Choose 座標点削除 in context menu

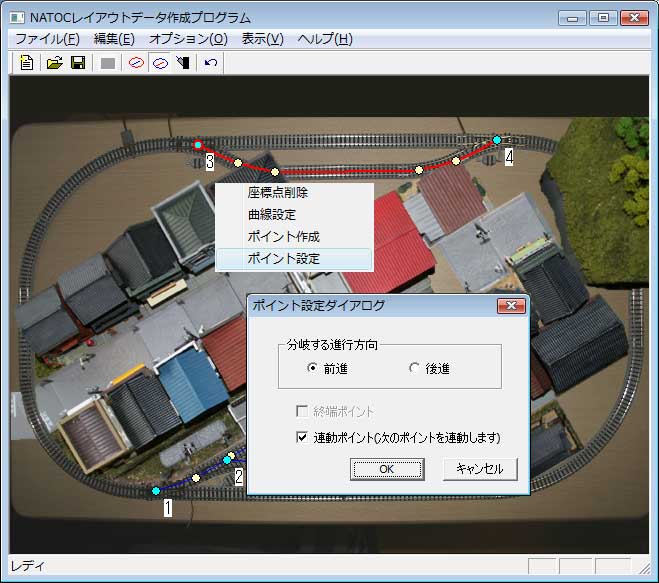click(x=294, y=193)
